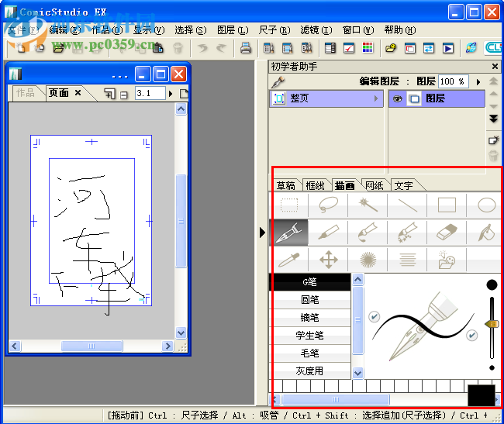Screen dimensions: 504x424
Task: Click the pen list scroll up arrow
Action: [x=357, y=280]
